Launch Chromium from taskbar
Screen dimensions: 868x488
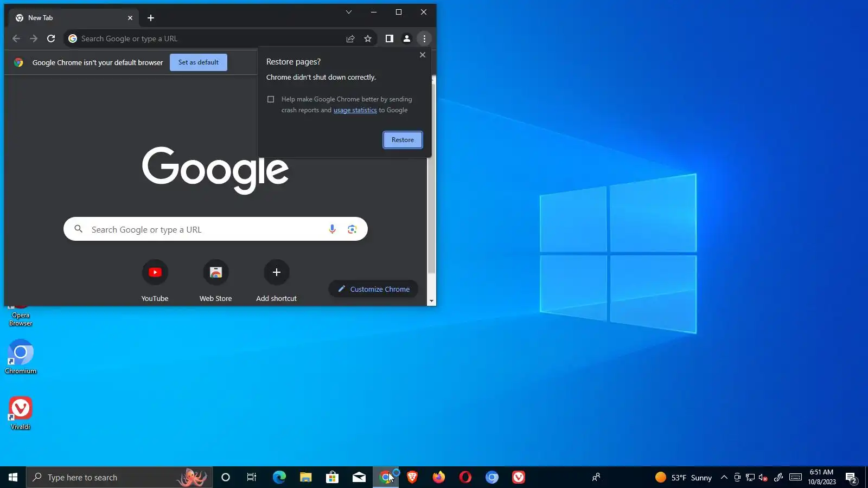click(492, 477)
